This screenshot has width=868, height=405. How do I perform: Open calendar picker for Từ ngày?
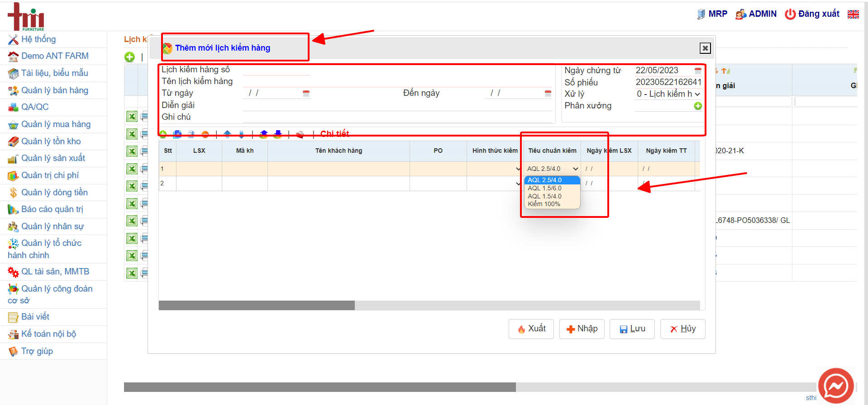(306, 93)
